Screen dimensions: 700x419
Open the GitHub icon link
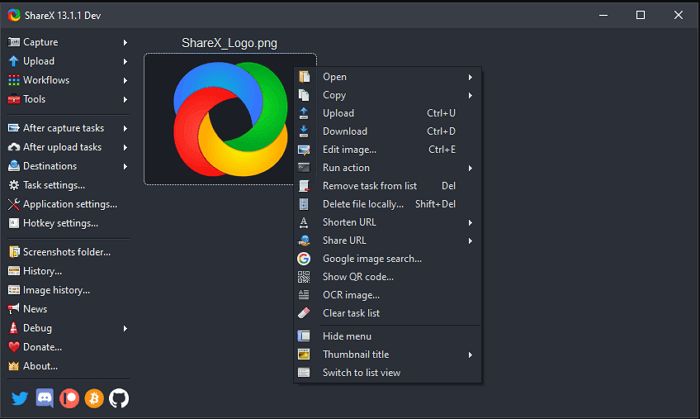click(x=119, y=398)
